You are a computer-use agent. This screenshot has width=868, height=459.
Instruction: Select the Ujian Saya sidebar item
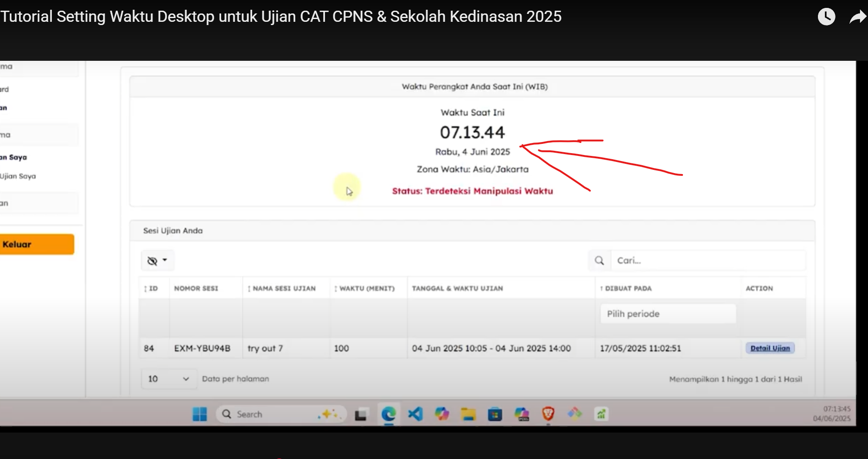19,176
